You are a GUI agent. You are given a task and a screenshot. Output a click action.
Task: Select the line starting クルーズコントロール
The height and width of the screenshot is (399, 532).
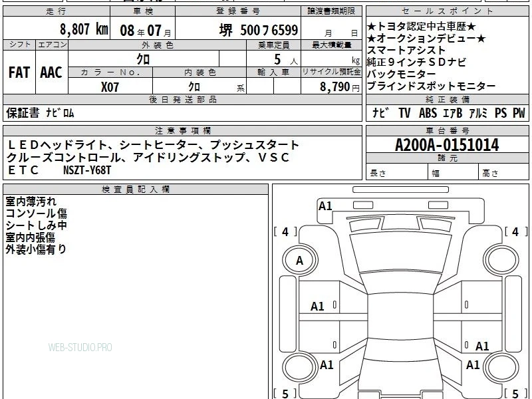tap(148, 158)
